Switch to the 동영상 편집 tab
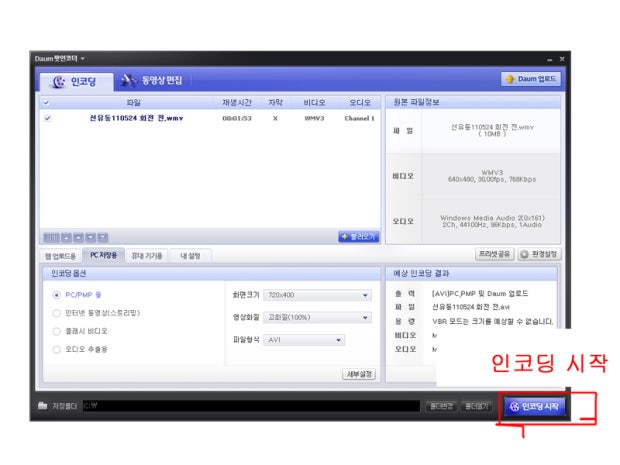This screenshot has height=465, width=620. (152, 81)
